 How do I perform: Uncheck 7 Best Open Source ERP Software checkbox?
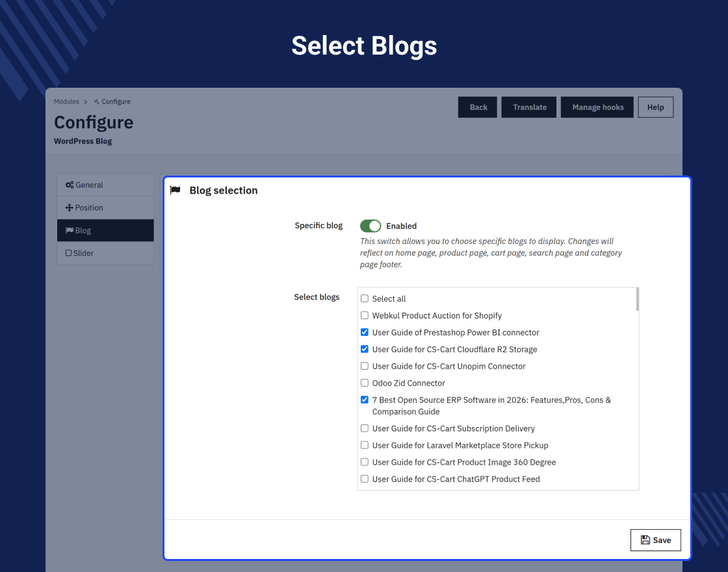pyautogui.click(x=365, y=400)
